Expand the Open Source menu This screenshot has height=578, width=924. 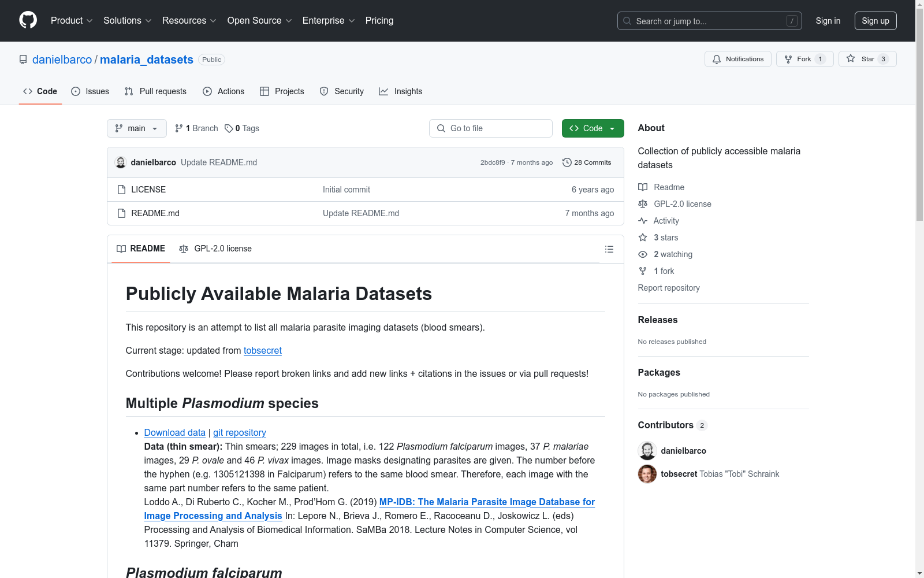click(x=260, y=20)
